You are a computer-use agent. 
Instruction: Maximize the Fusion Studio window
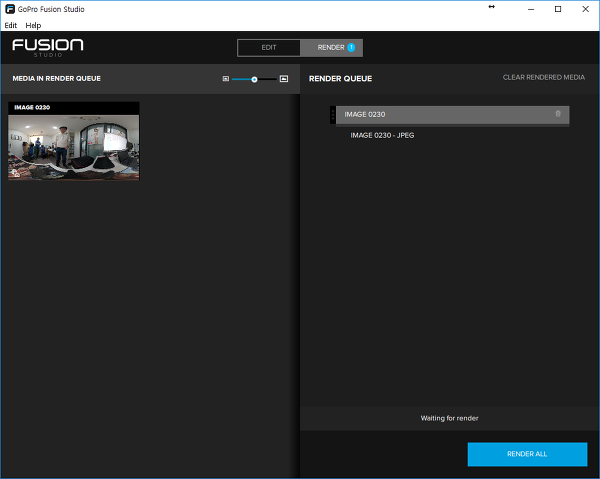[558, 9]
